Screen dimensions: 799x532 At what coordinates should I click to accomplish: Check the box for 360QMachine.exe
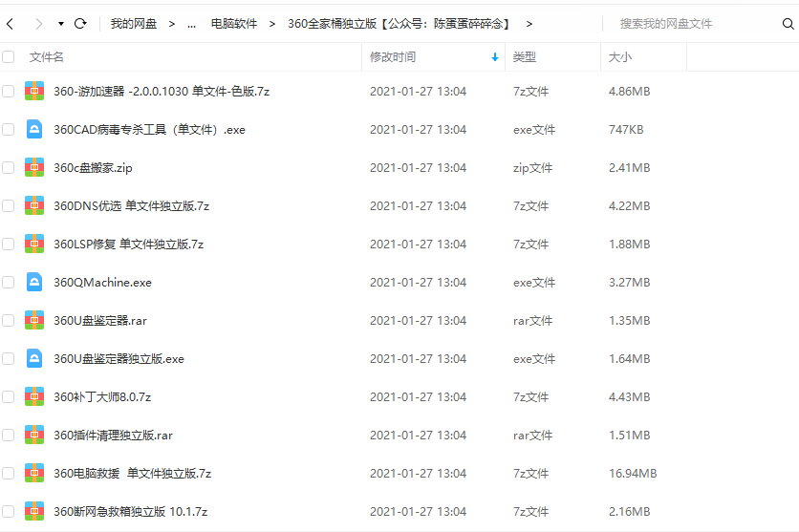tap(9, 282)
